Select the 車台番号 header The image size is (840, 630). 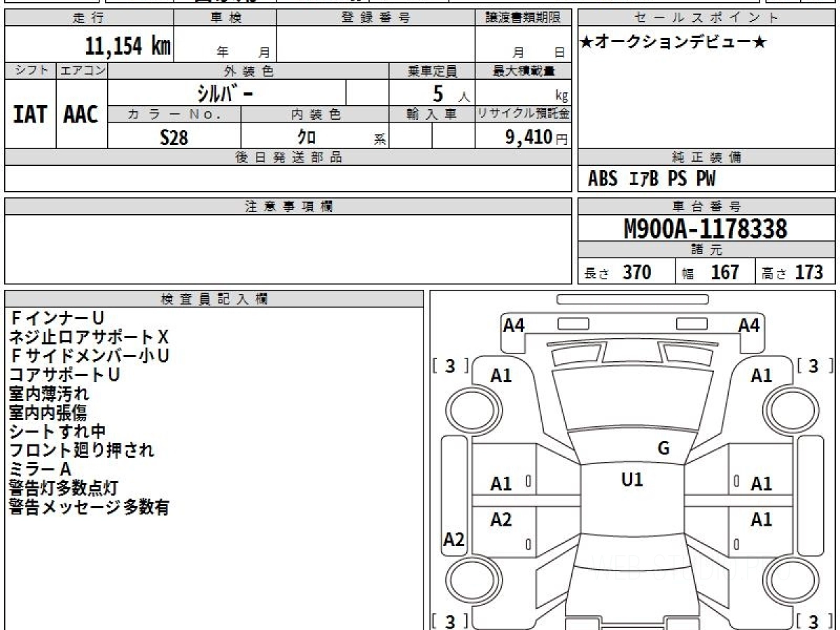pos(706,206)
